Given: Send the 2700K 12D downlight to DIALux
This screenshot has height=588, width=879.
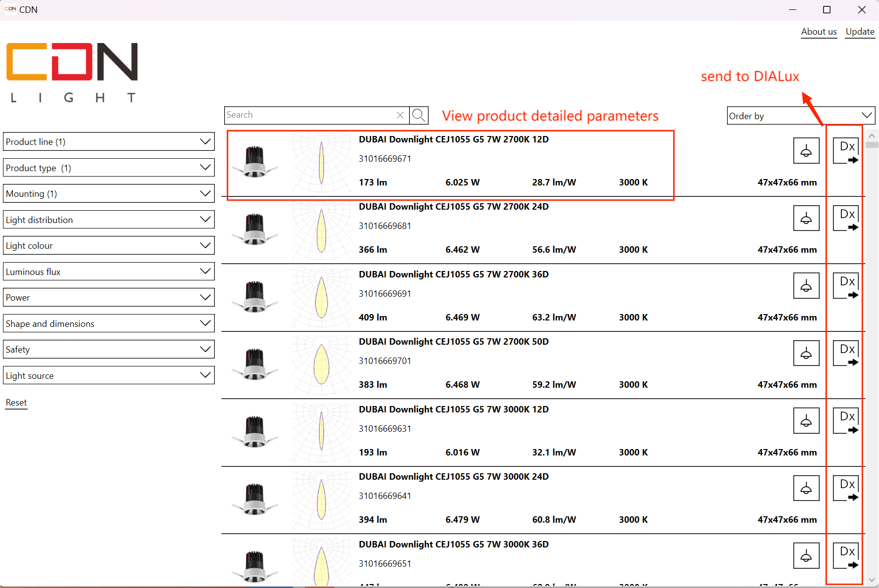Looking at the screenshot, I should click(847, 151).
